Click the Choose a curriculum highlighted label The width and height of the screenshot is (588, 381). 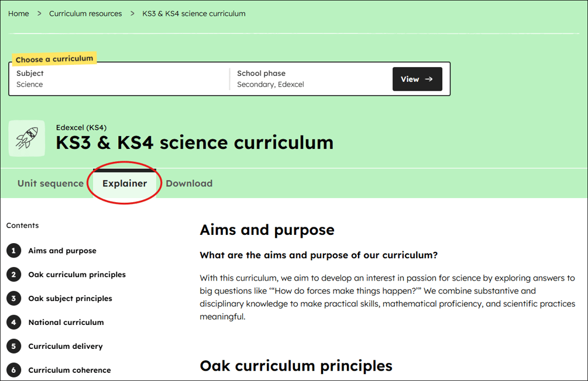(x=54, y=58)
